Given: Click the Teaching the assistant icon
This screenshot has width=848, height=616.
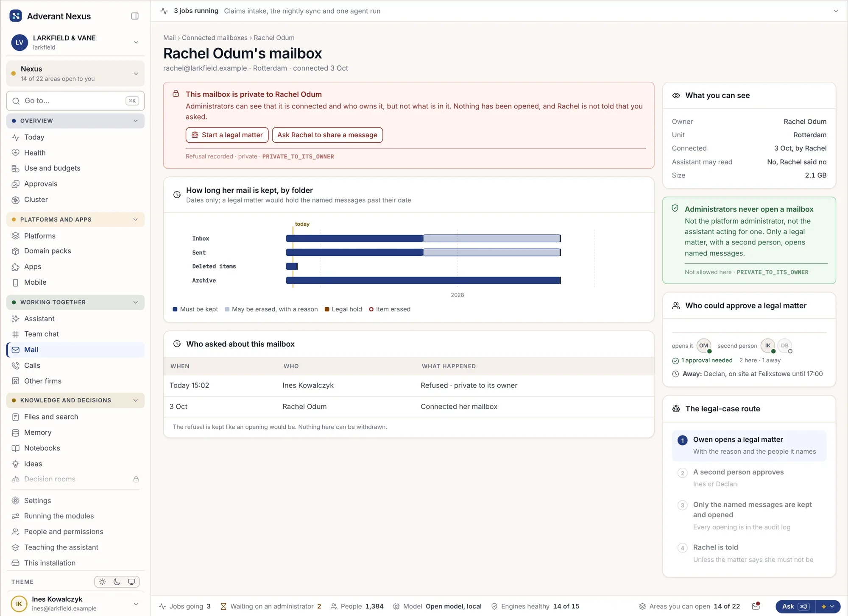Looking at the screenshot, I should pos(16,547).
